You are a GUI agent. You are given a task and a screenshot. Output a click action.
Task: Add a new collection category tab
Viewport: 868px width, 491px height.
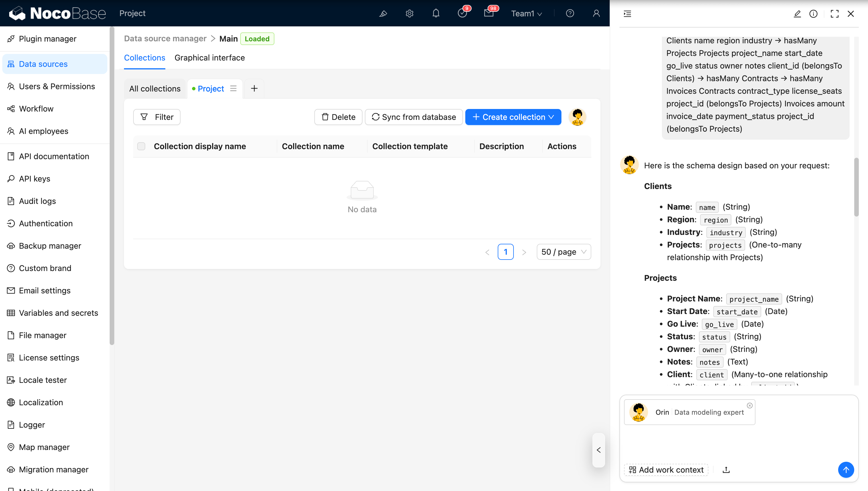254,88
